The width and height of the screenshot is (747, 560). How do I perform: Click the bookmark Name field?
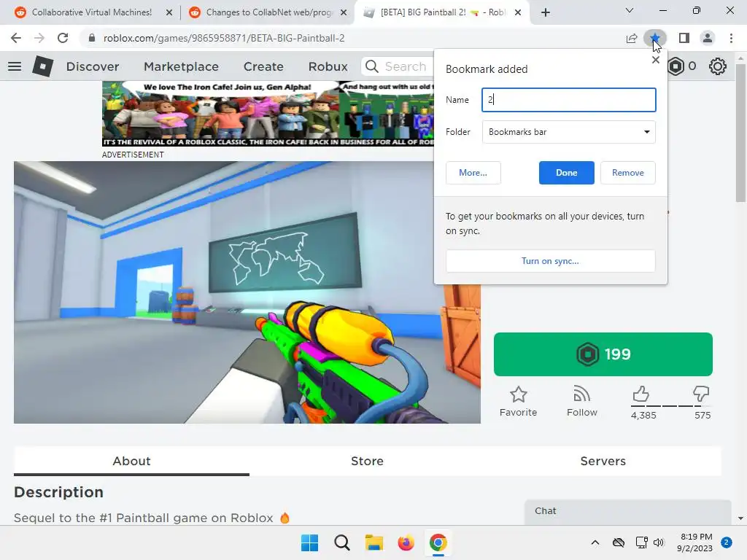tap(569, 99)
